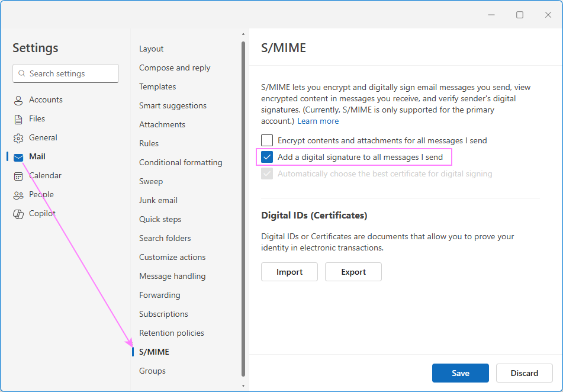Switch to Layout settings
This screenshot has width=563, height=392.
coord(151,49)
